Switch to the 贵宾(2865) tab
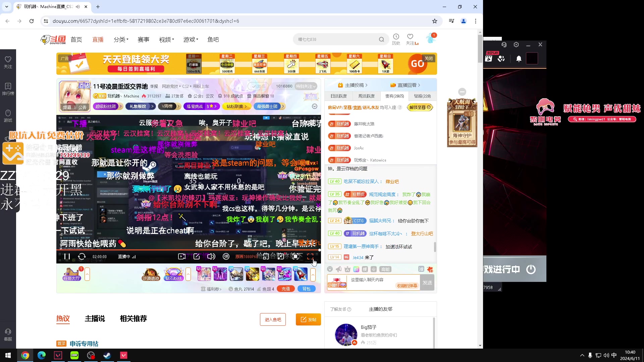Image resolution: width=644 pixels, height=362 pixels. click(x=394, y=96)
